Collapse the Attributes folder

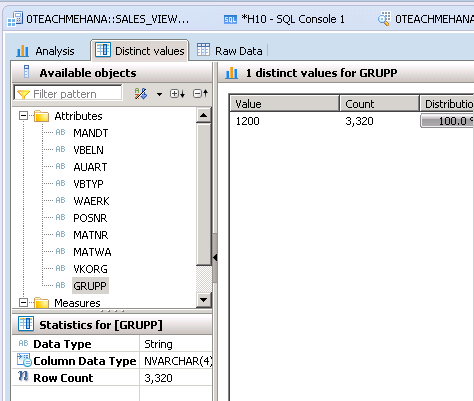(x=23, y=116)
